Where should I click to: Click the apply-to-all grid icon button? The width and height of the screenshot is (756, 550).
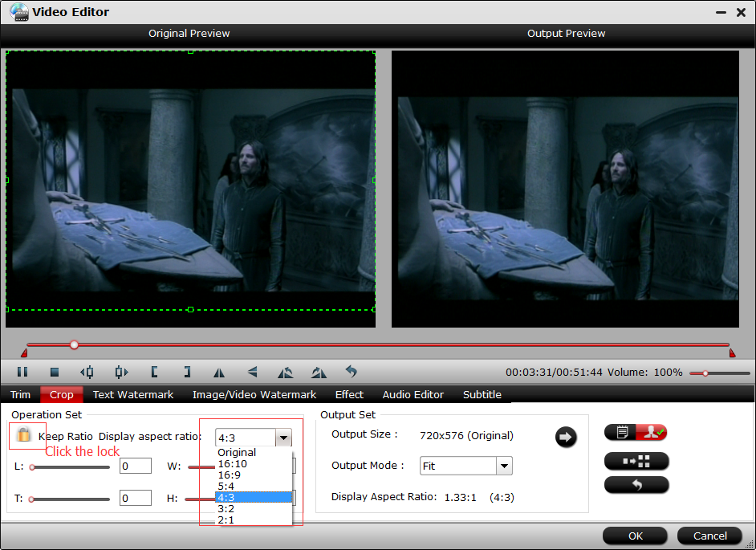[636, 461]
